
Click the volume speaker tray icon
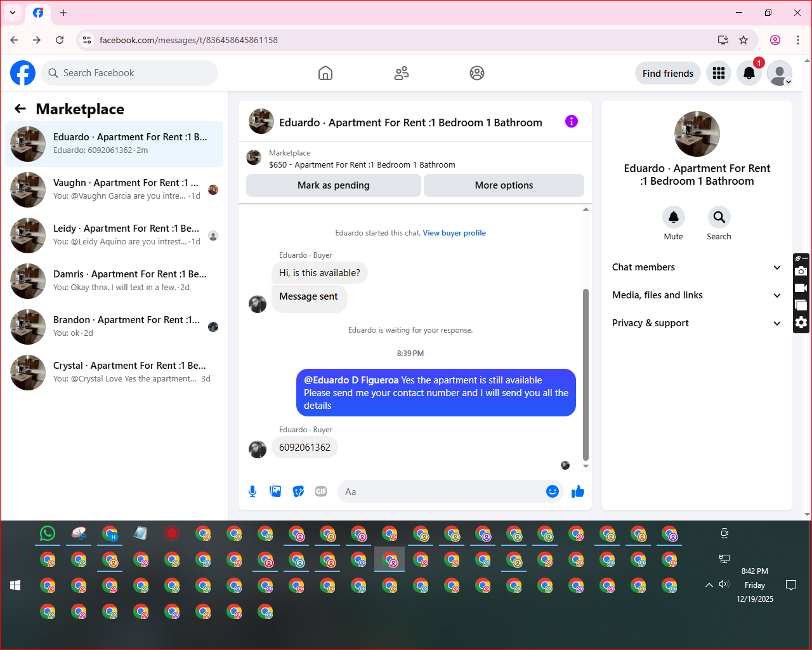coord(724,585)
